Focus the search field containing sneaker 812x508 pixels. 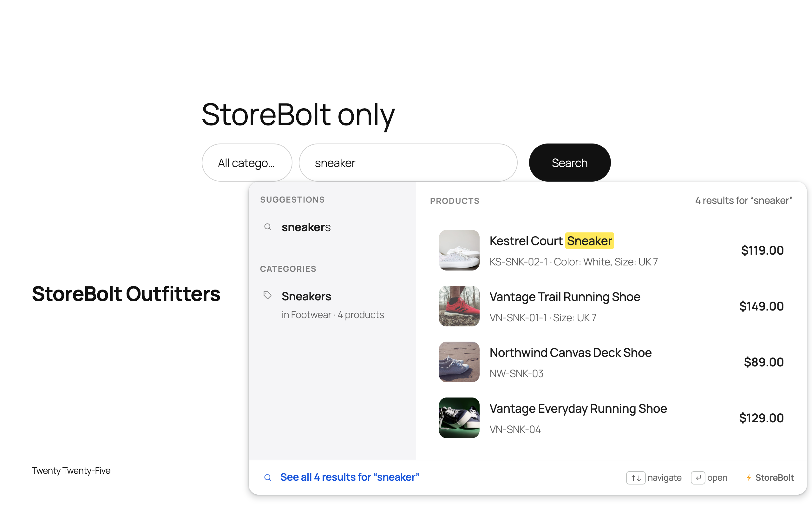pyautogui.click(x=408, y=163)
